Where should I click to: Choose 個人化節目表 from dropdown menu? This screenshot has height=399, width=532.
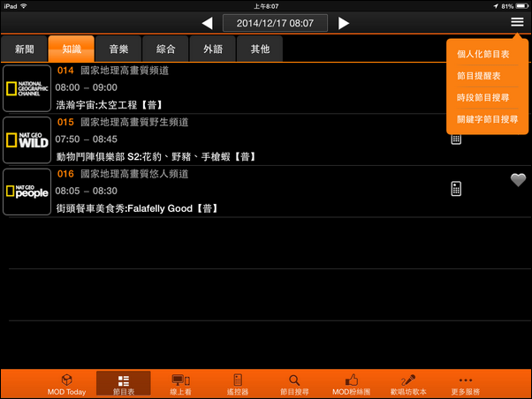point(483,54)
